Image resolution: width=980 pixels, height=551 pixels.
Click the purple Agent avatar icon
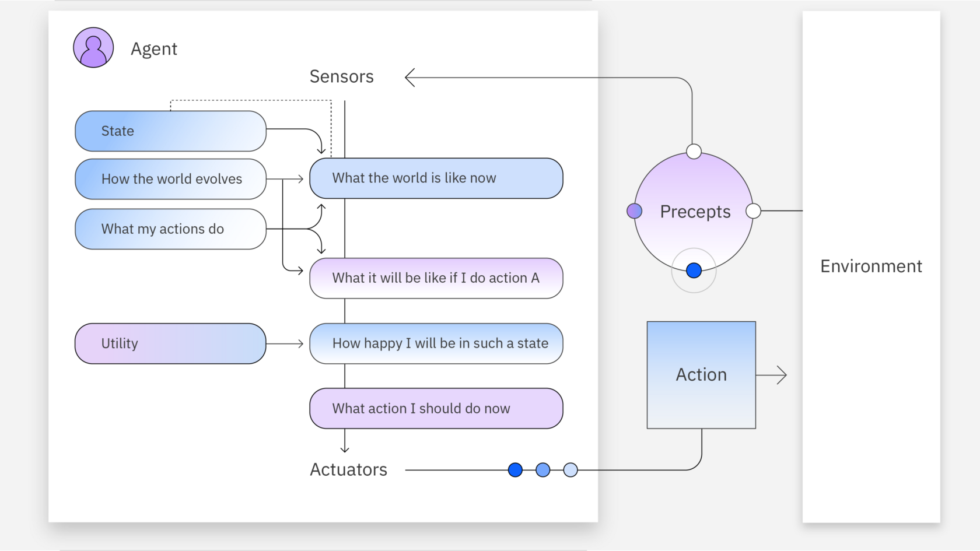[x=93, y=48]
